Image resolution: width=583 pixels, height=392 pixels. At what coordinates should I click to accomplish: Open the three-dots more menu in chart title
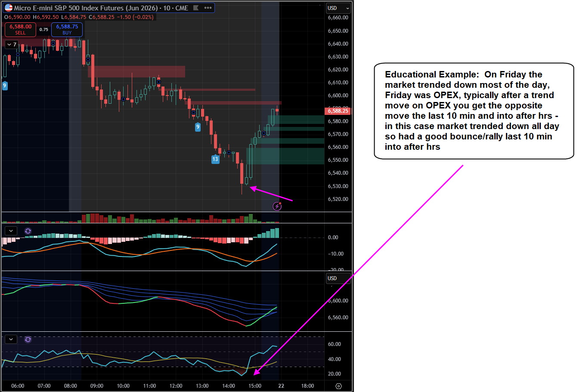[208, 8]
